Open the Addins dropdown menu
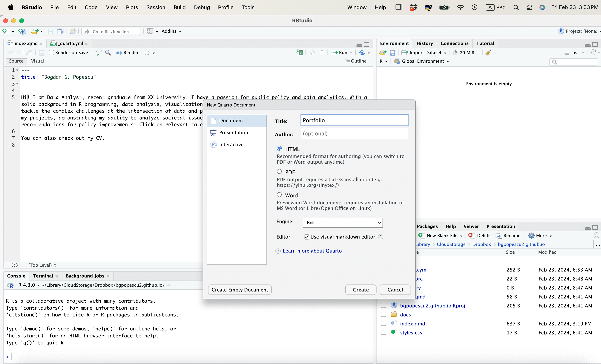The image size is (601, 364). click(171, 31)
